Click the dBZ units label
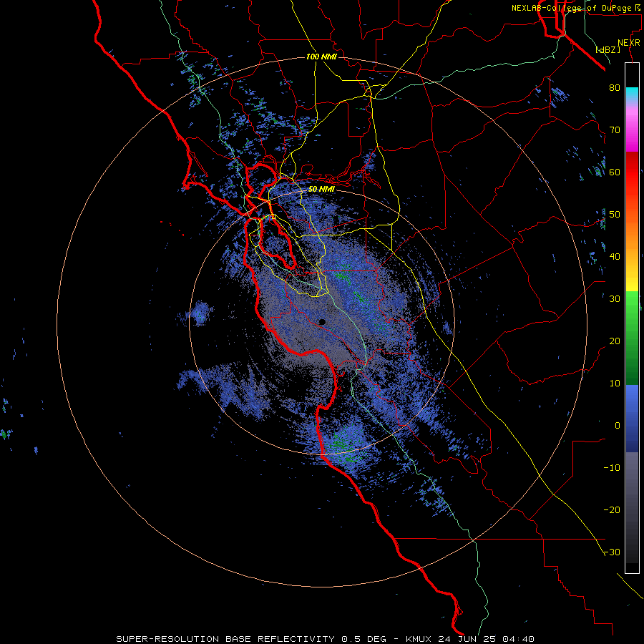Viewport: 644px width, 644px height. (x=608, y=49)
